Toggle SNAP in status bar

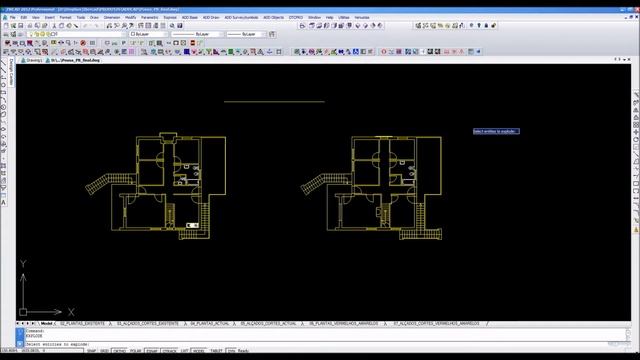[x=91, y=351]
